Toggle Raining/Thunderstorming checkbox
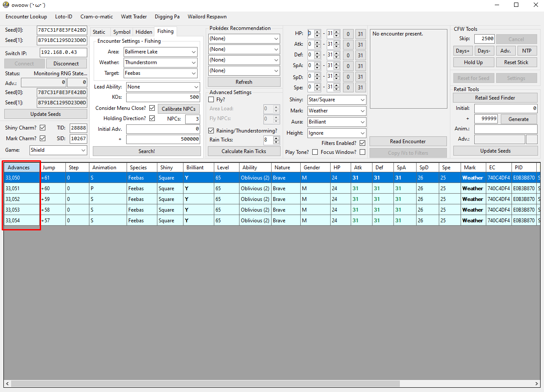544x392 pixels. click(211, 130)
